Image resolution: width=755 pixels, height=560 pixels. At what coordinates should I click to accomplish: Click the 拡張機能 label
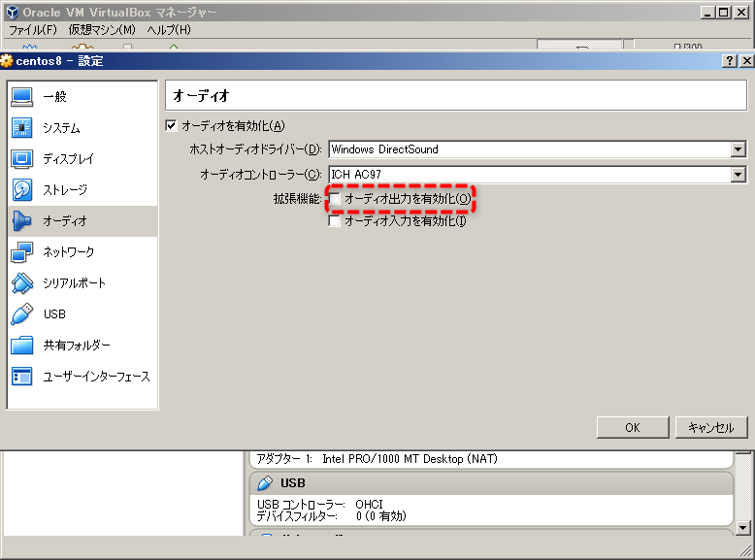(297, 198)
